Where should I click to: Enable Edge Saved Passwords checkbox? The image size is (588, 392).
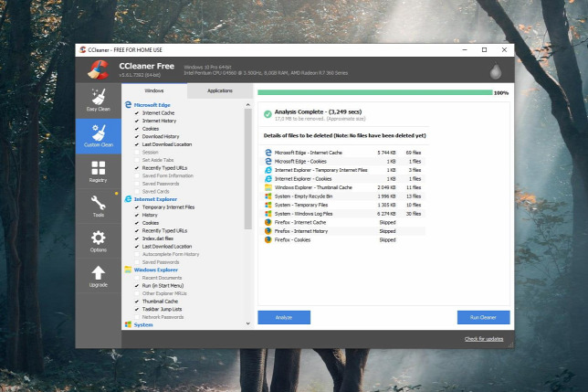[137, 184]
